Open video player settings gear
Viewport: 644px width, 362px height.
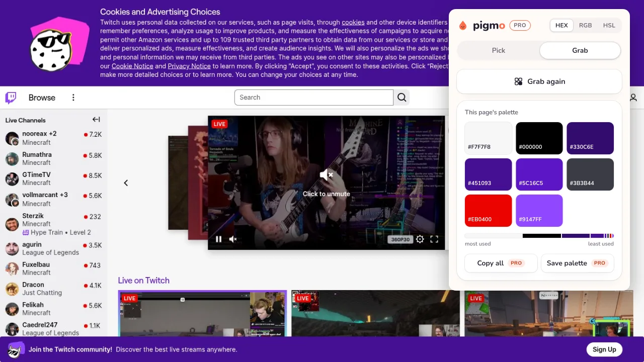click(x=420, y=239)
